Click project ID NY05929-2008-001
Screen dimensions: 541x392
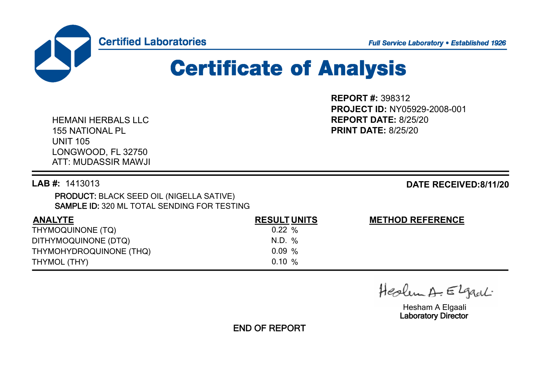pyautogui.click(x=428, y=109)
